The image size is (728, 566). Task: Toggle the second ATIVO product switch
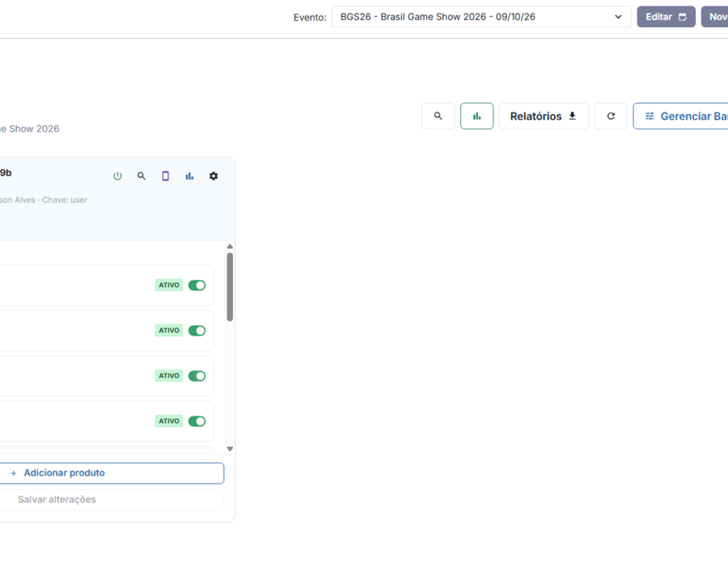tap(197, 331)
